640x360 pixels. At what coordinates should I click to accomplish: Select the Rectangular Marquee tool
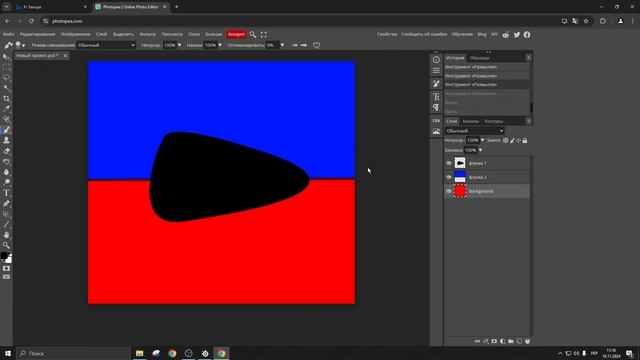tap(6, 67)
